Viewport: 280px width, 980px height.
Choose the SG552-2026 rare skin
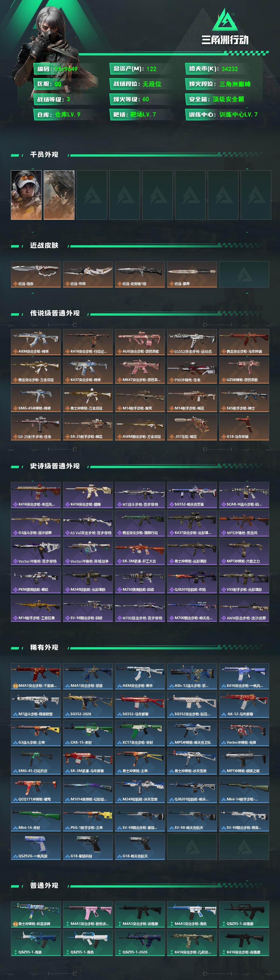(88, 705)
